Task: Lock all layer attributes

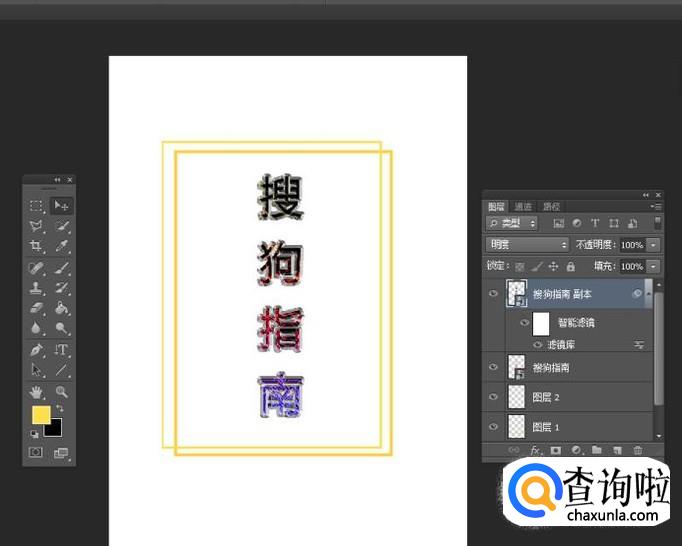Action: [571, 266]
